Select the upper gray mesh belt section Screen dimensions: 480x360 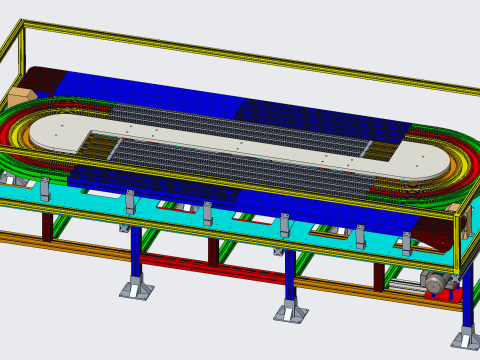(240, 128)
